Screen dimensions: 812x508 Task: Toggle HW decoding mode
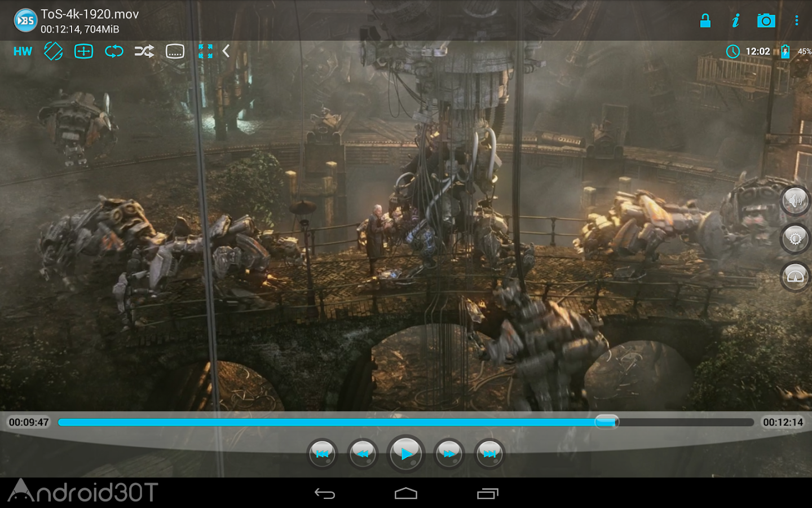tap(23, 51)
